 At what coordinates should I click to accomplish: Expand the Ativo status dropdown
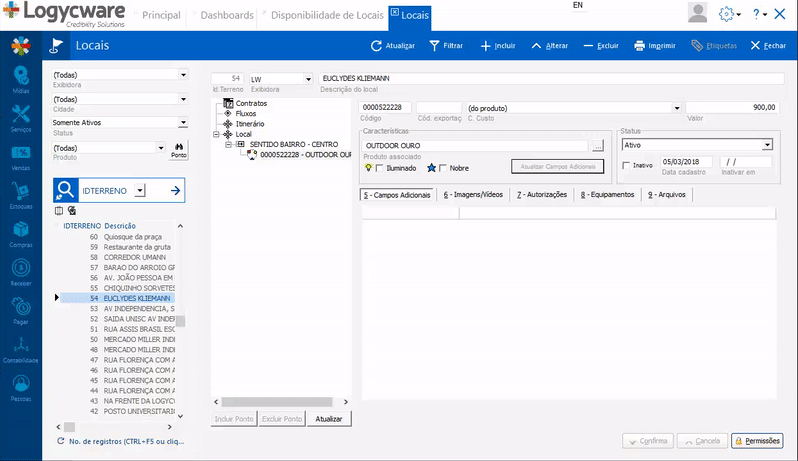tap(767, 145)
